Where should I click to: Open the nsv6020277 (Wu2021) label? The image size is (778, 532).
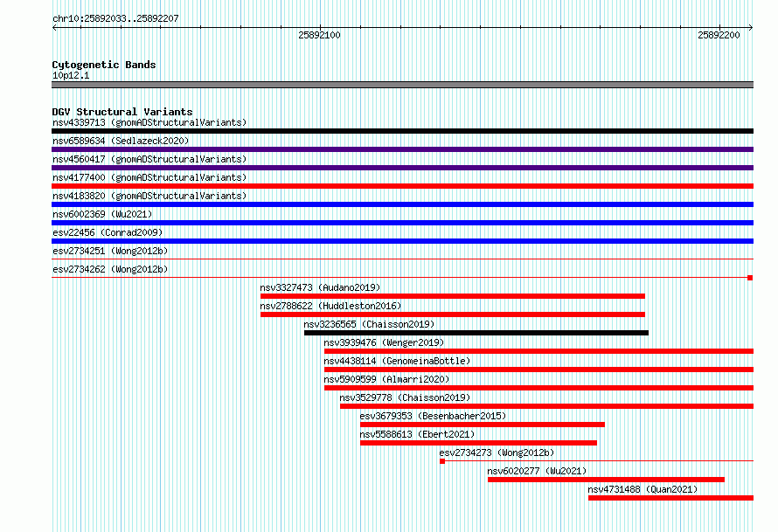pos(537,471)
